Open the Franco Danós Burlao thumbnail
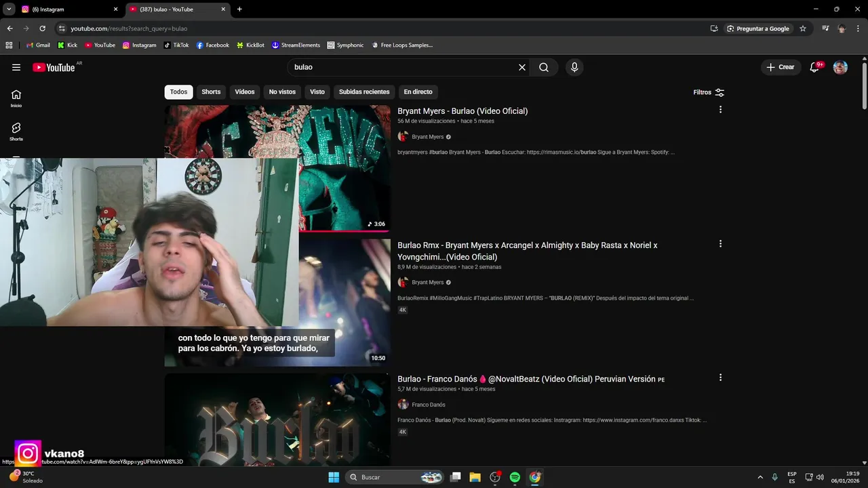The width and height of the screenshot is (868, 488). coord(277,420)
